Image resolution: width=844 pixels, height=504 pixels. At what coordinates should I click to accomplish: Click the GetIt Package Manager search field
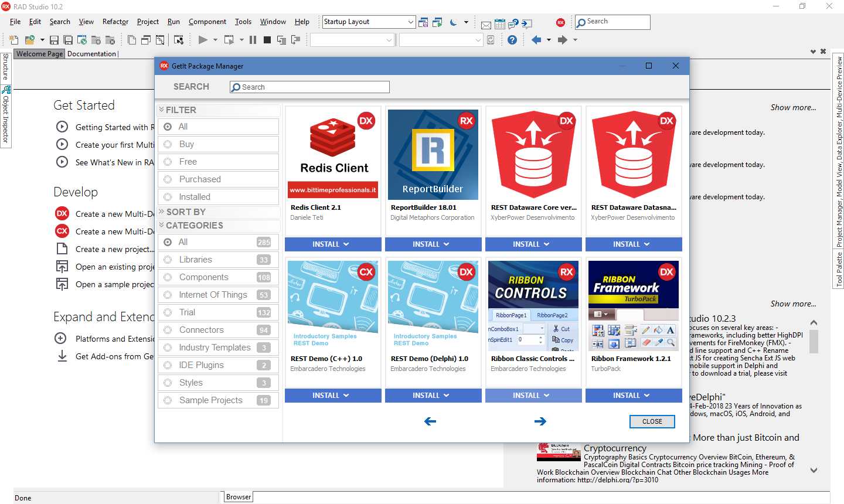point(309,87)
